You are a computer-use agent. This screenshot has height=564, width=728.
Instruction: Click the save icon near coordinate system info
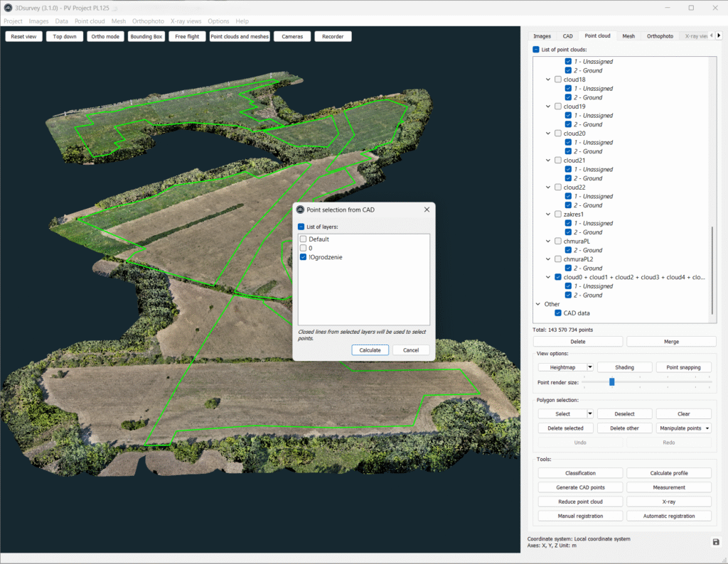coord(715,542)
